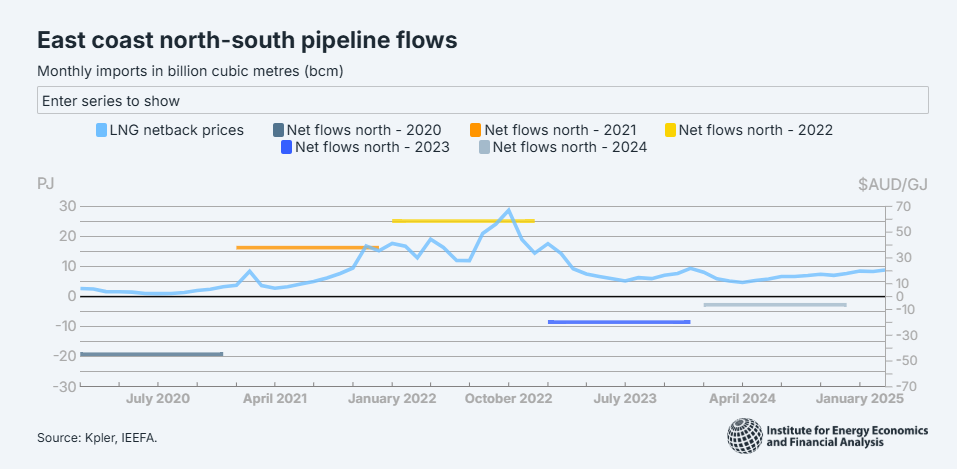Click the grey 2024 legend color square
Screen dimensions: 957x469
point(484,148)
